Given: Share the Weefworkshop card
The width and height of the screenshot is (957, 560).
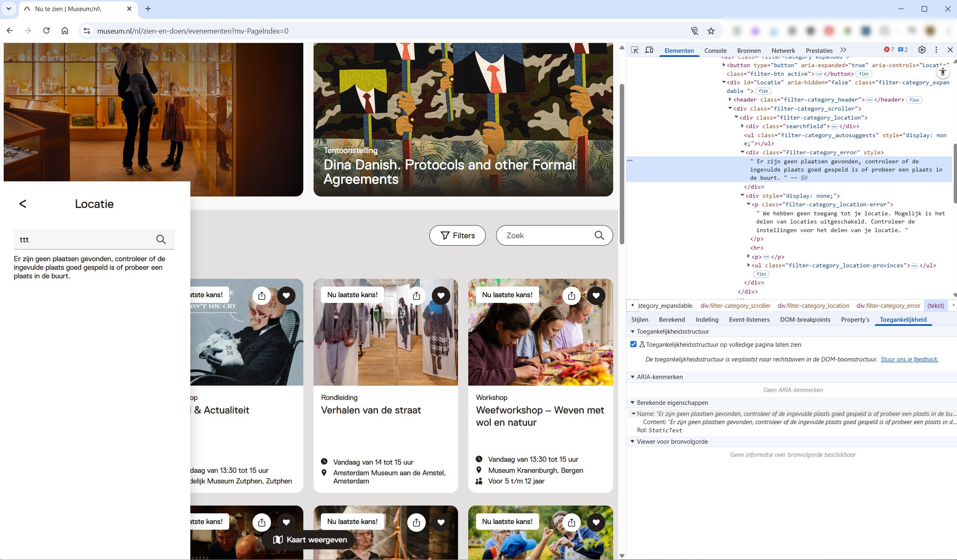Looking at the screenshot, I should pyautogui.click(x=571, y=296).
